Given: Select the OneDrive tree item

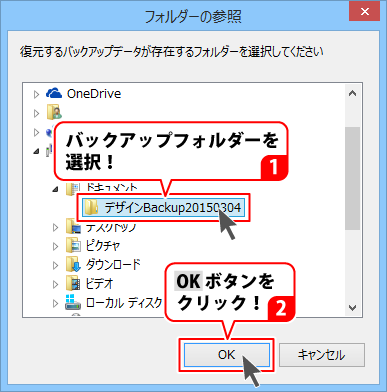Looking at the screenshot, I should [x=94, y=94].
